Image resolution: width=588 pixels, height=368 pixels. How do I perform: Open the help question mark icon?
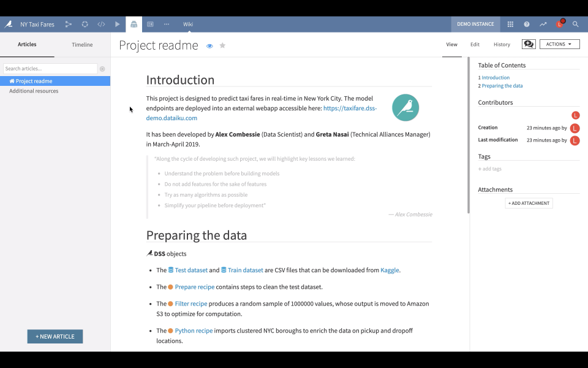click(x=527, y=25)
